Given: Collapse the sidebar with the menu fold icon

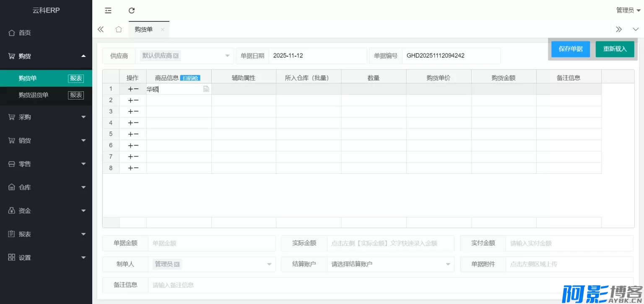Looking at the screenshot, I should pos(108,10).
